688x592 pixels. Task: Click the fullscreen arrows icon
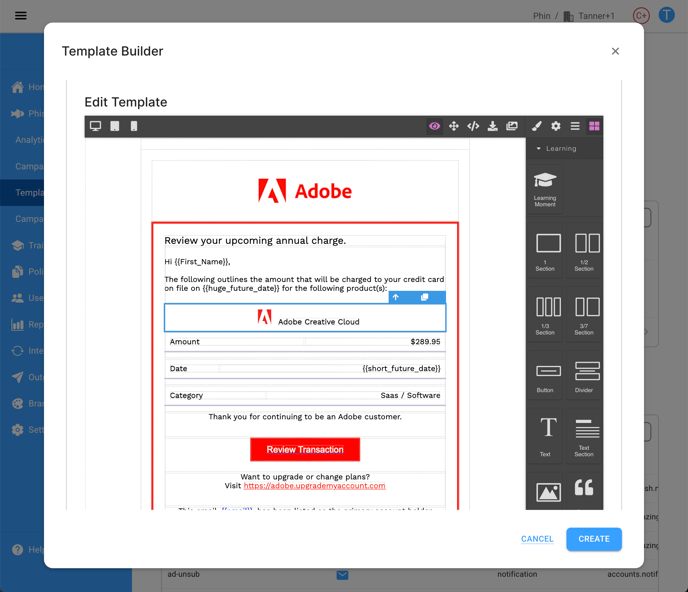(x=454, y=126)
